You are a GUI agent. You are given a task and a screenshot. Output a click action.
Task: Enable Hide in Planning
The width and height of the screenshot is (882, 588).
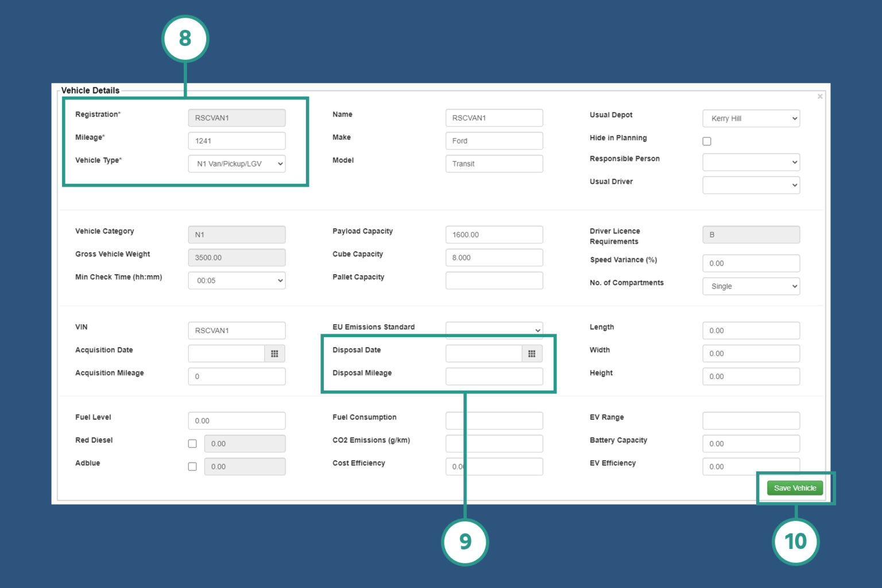[x=707, y=141]
